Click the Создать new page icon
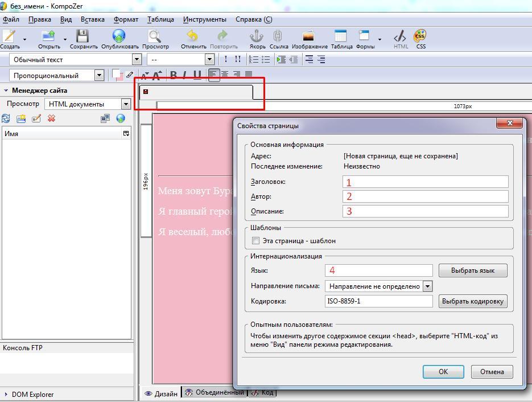 (9, 36)
